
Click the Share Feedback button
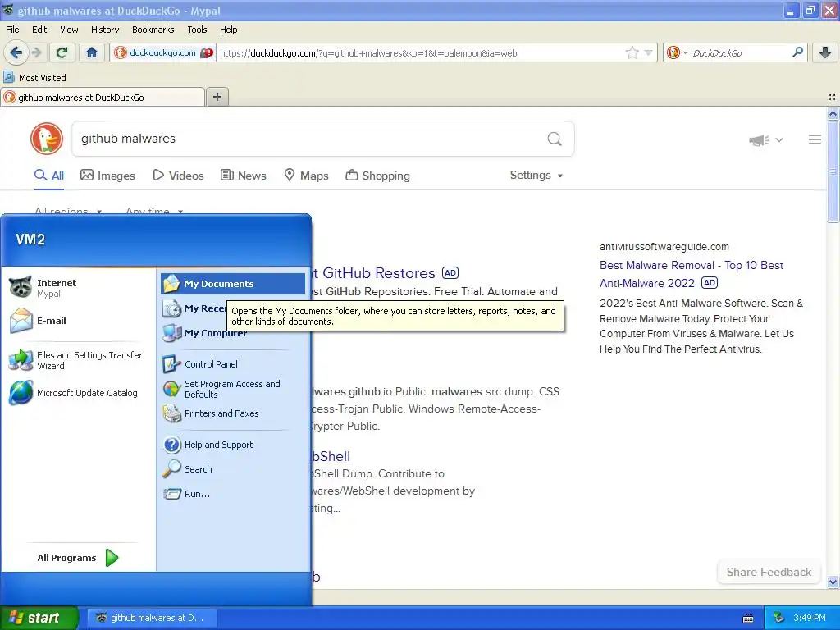(x=769, y=572)
